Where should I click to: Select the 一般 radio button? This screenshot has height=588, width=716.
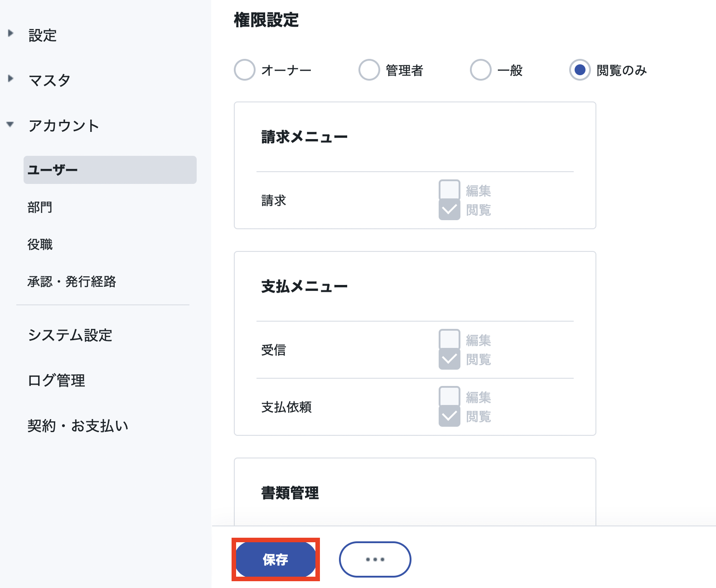(481, 70)
